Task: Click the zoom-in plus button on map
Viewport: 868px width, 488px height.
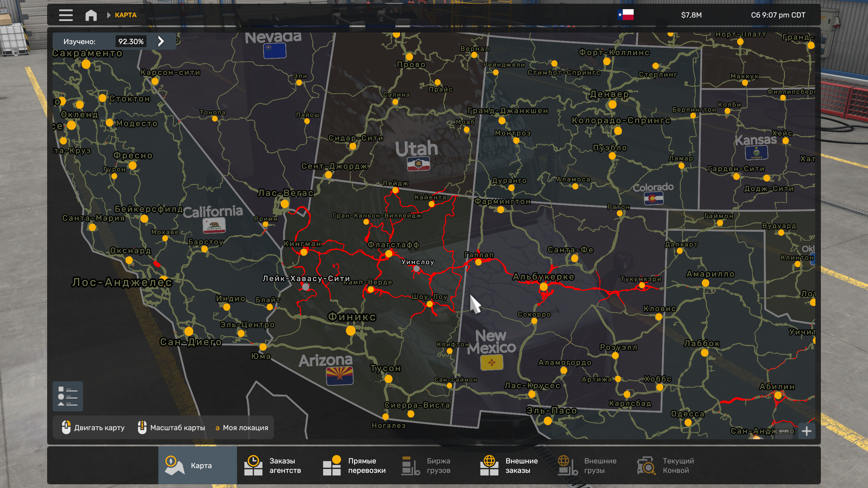Action: click(807, 431)
